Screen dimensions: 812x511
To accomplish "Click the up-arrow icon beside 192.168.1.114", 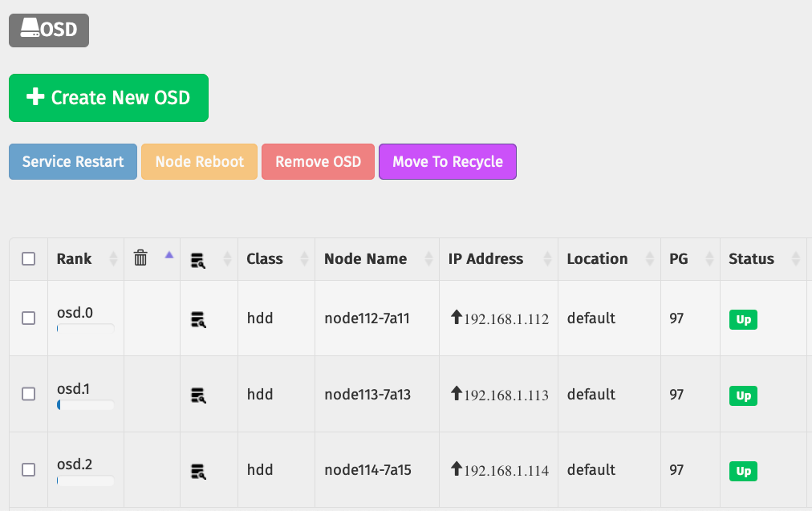I will 457,469.
